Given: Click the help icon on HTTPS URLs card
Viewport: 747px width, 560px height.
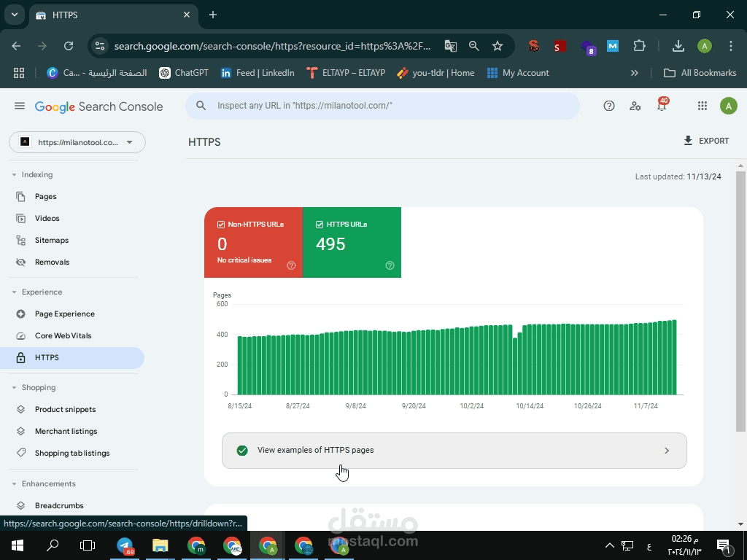Looking at the screenshot, I should [390, 265].
